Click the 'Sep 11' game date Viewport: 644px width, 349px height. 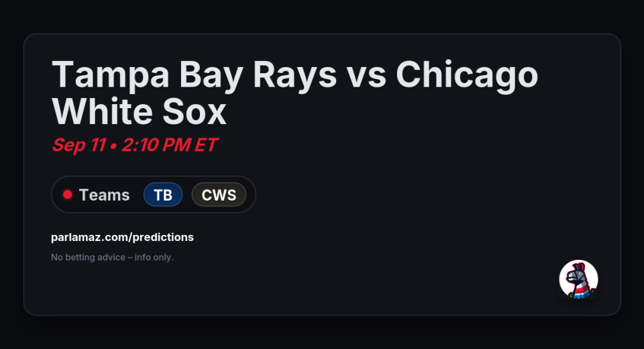[78, 145]
